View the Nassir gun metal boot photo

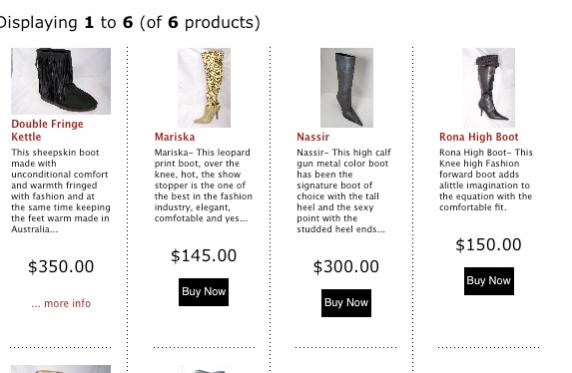click(x=347, y=88)
